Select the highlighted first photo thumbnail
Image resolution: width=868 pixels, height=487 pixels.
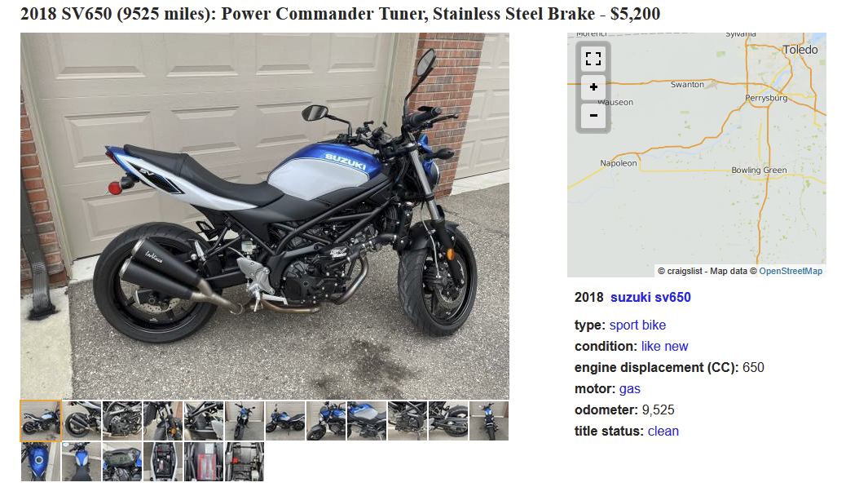point(41,420)
